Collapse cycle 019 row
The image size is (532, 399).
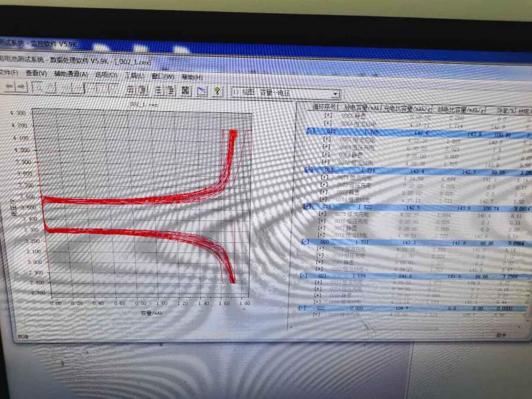pos(307,206)
